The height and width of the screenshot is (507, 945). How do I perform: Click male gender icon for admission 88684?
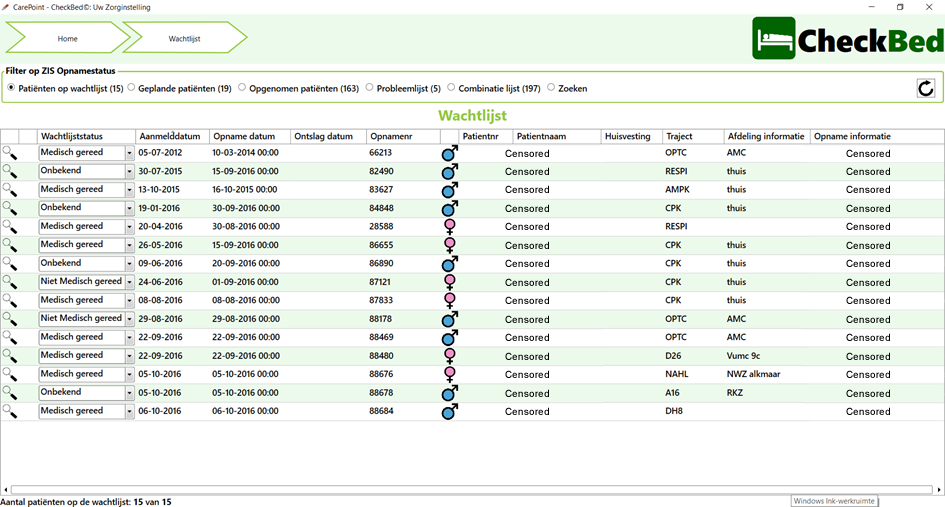tap(450, 411)
